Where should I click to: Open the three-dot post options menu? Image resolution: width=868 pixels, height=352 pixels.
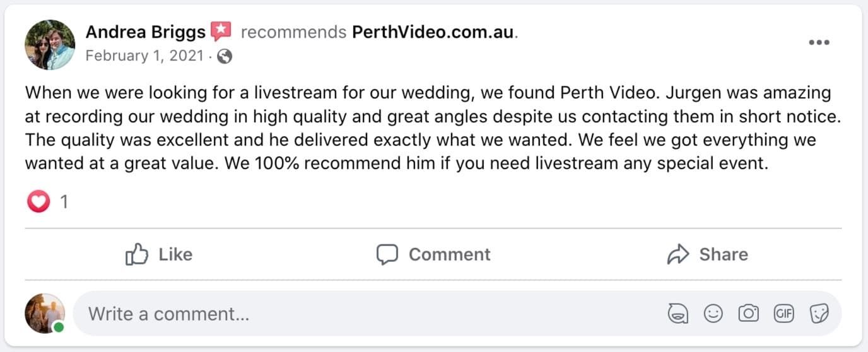(x=819, y=42)
